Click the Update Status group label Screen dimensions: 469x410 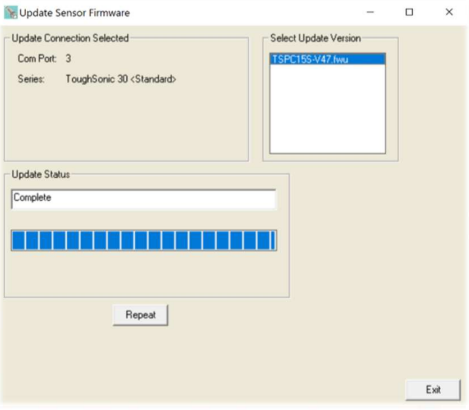tap(41, 174)
